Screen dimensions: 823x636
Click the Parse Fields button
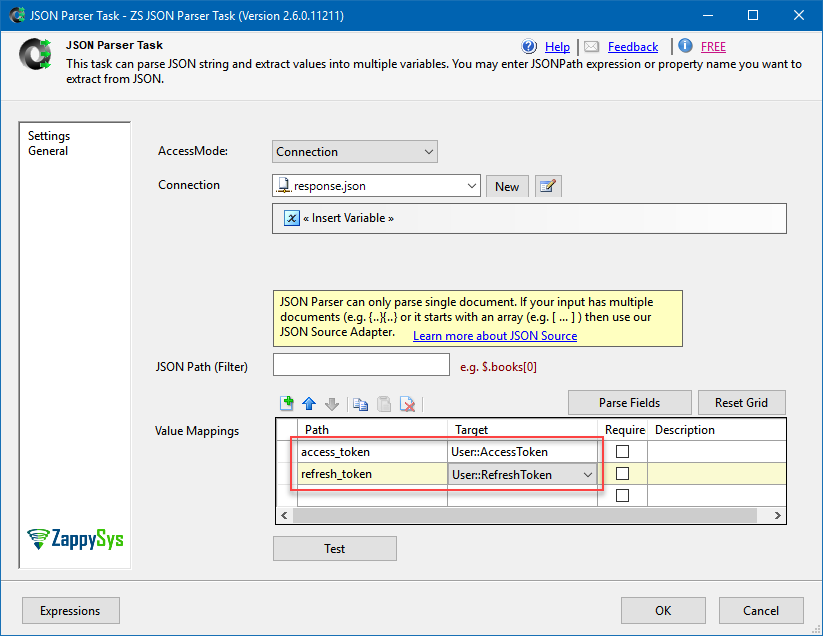[629, 402]
